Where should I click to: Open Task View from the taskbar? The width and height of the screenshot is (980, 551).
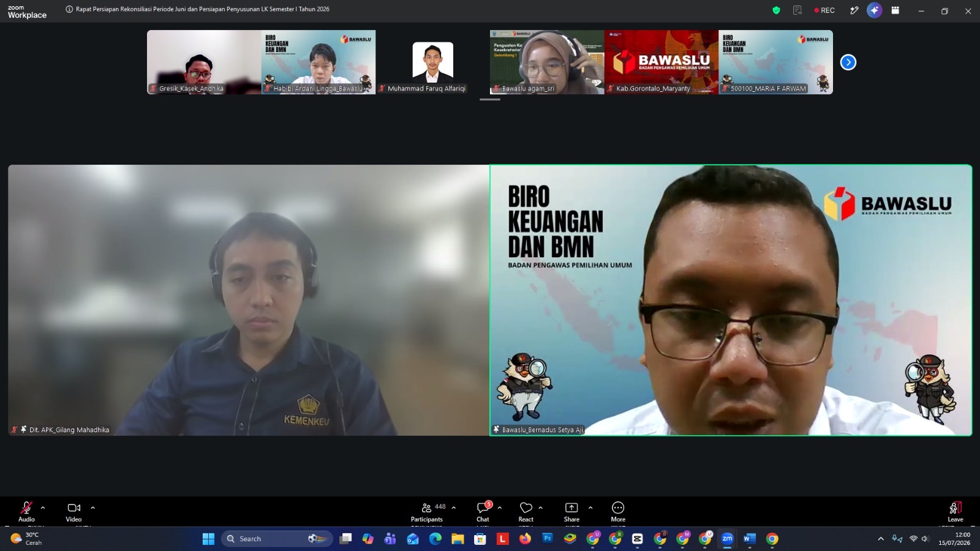(345, 539)
